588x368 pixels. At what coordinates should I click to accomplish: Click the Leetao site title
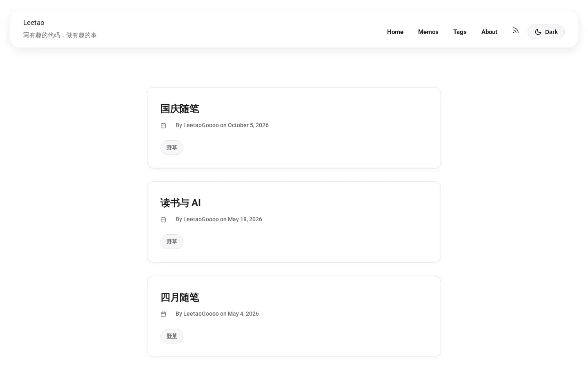coord(34,22)
